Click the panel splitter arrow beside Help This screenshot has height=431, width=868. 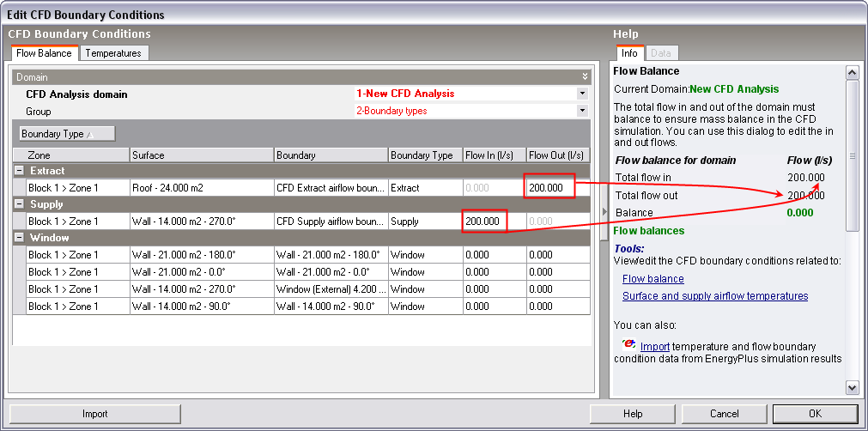pos(603,211)
